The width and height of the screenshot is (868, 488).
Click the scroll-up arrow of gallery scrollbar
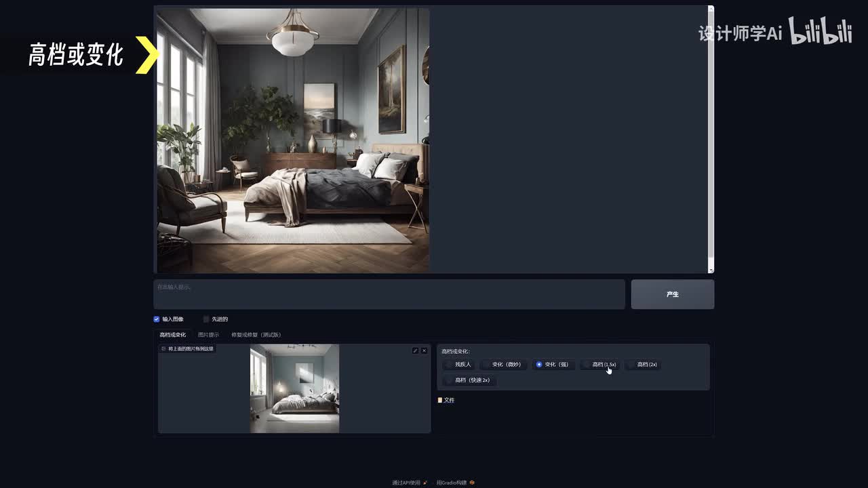[x=711, y=9]
